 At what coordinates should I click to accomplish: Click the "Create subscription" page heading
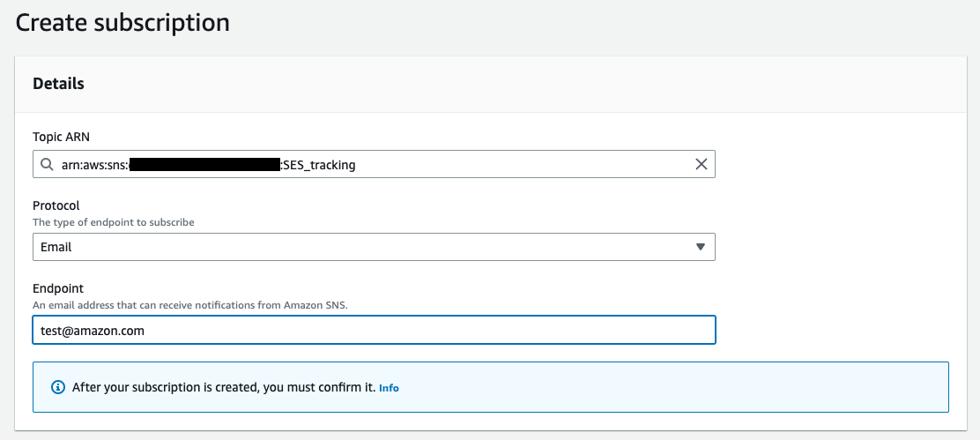click(x=122, y=23)
